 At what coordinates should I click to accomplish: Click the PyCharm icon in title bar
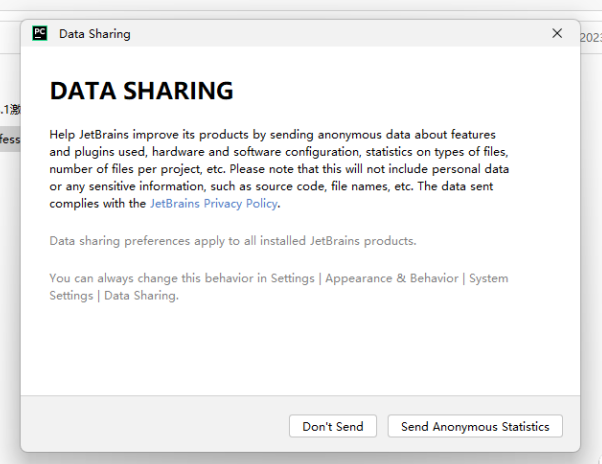40,33
